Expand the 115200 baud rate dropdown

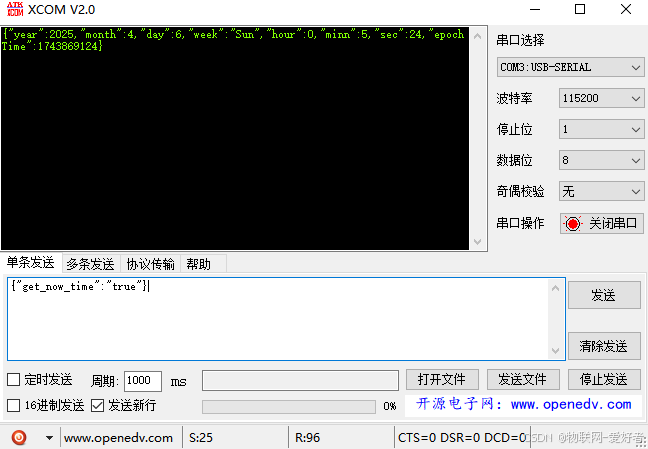click(x=601, y=98)
